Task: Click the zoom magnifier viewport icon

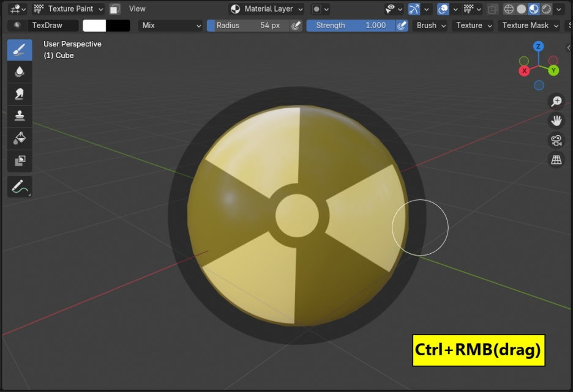Action: tap(556, 101)
